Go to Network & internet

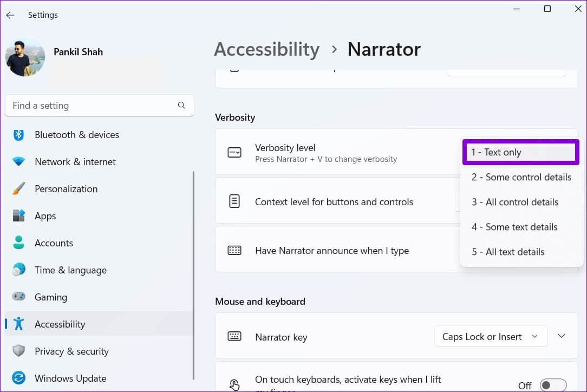pos(99,162)
